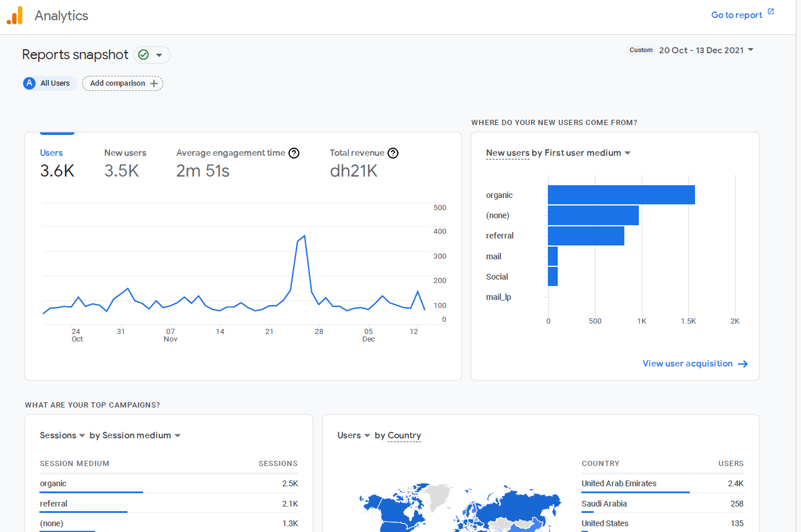
Task: Click the Google Analytics logo icon
Action: [x=15, y=15]
